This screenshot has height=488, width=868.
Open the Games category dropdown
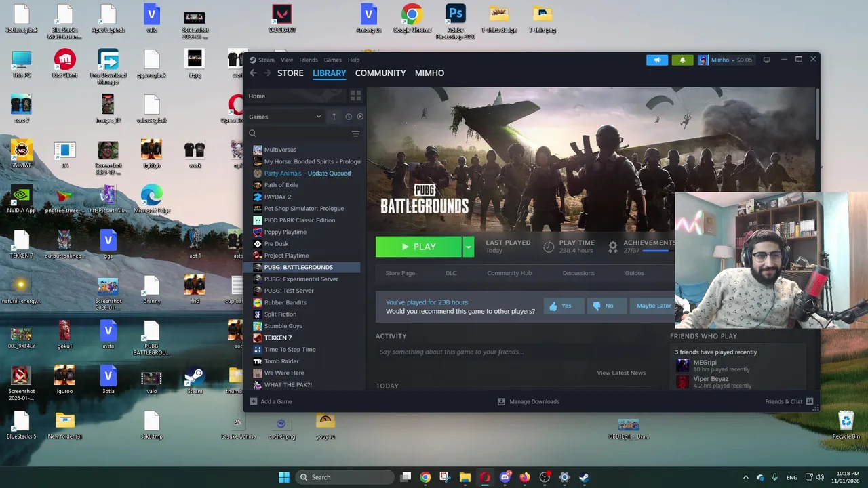[x=285, y=117]
